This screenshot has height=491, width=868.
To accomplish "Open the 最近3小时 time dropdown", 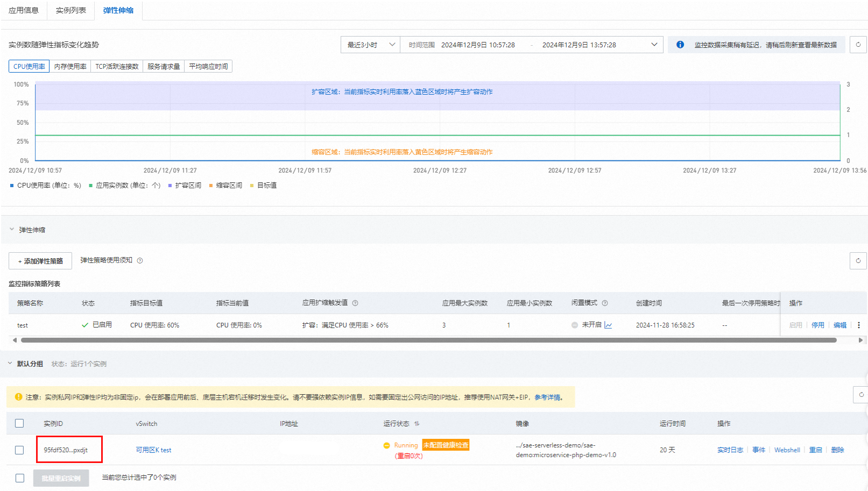I will (x=370, y=45).
